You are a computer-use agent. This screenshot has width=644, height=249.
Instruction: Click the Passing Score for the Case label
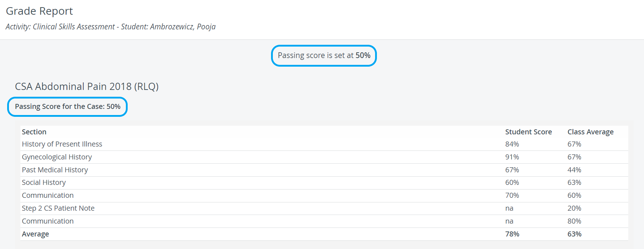point(68,107)
